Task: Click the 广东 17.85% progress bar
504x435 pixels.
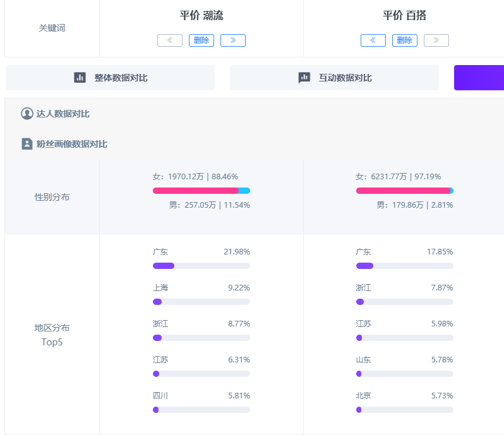Action: [405, 266]
